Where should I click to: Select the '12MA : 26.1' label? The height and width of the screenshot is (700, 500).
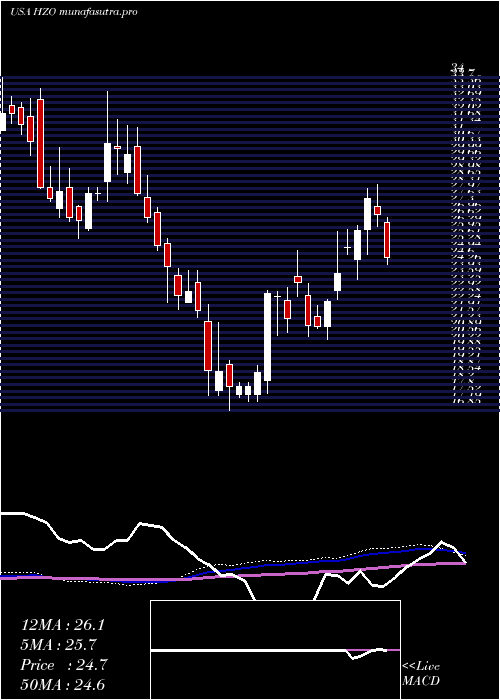tap(63, 625)
